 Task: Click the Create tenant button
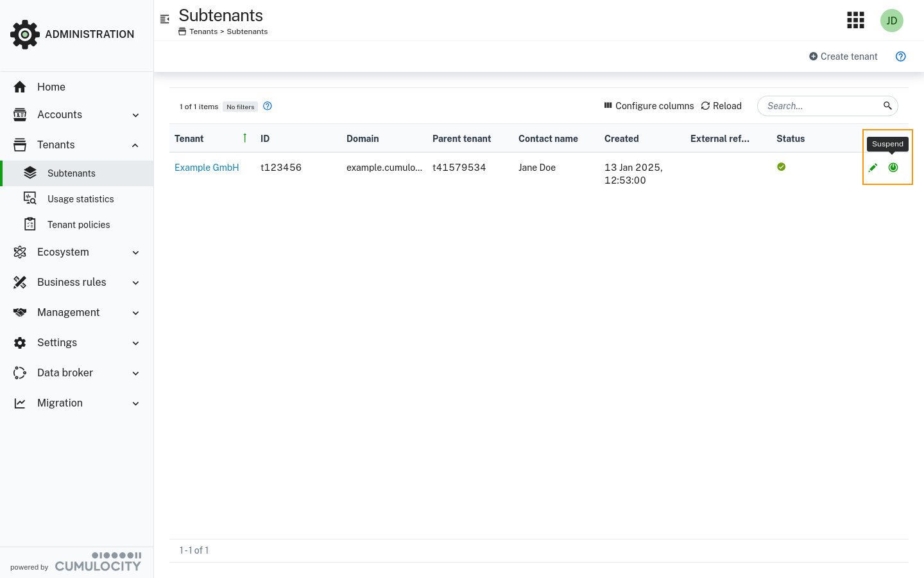click(843, 57)
